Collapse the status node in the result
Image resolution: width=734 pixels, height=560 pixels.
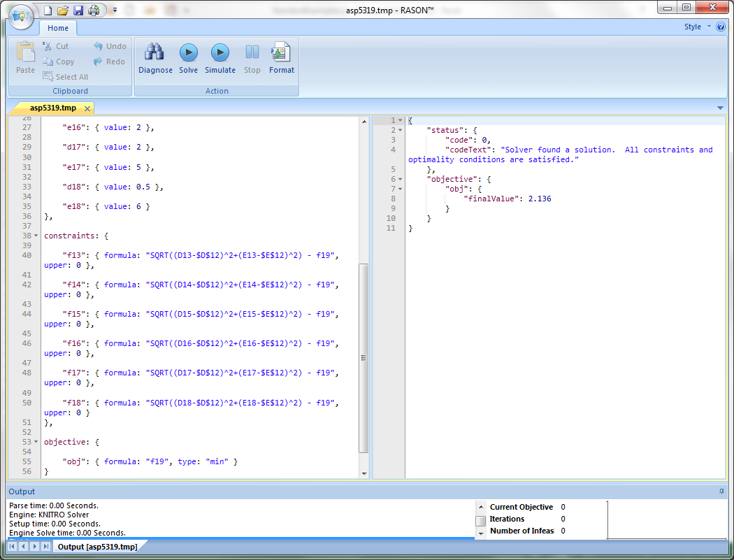point(401,130)
